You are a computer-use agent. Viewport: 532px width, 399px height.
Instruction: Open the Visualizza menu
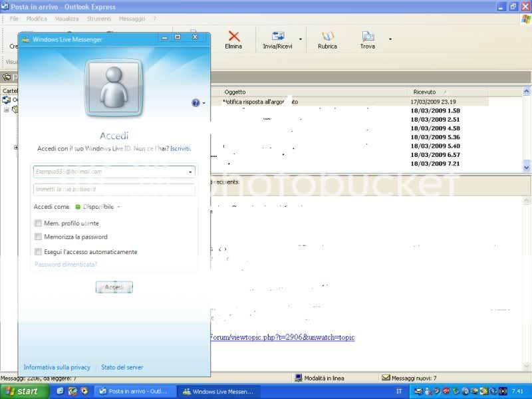[66, 19]
